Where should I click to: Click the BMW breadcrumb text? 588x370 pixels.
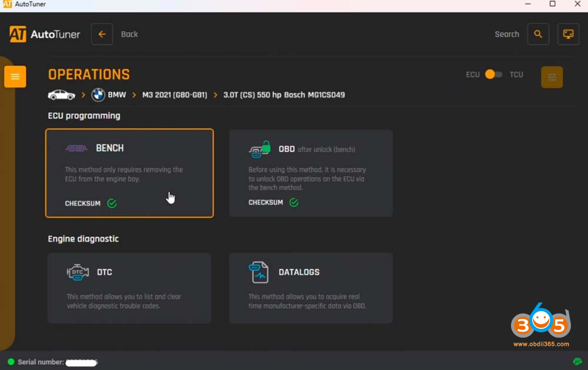click(x=116, y=95)
